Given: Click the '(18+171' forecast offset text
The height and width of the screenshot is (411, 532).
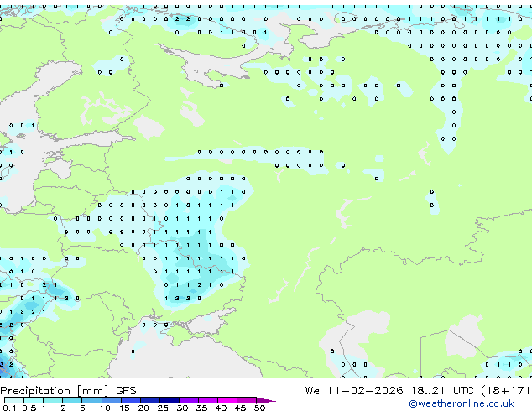Looking at the screenshot, I should [506, 391].
